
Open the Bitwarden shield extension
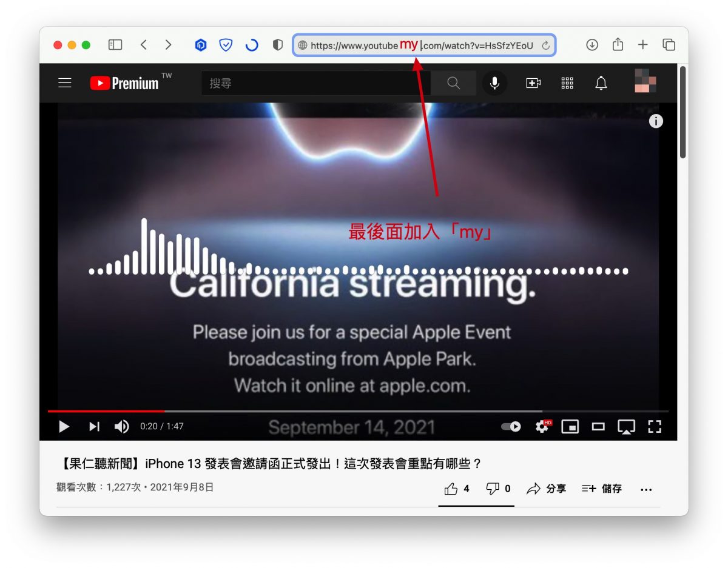(x=226, y=45)
